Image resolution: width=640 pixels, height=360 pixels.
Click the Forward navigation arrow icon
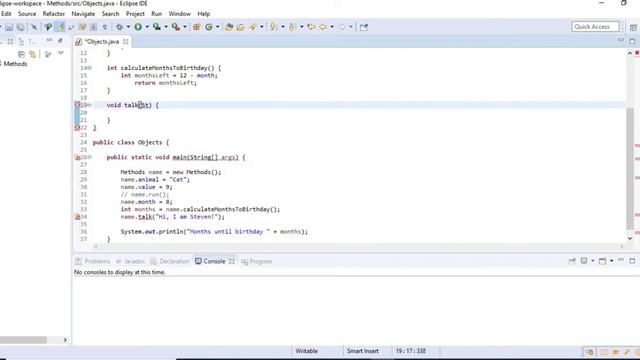click(342, 27)
